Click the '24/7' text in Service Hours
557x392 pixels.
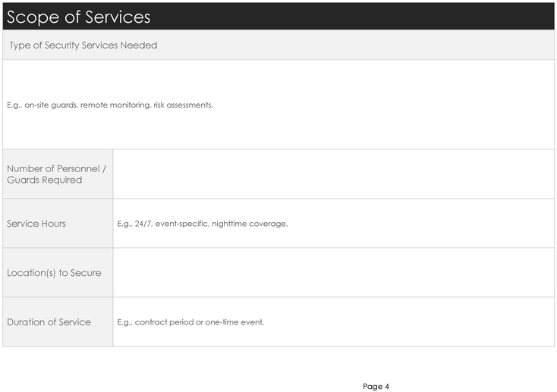[x=143, y=224]
